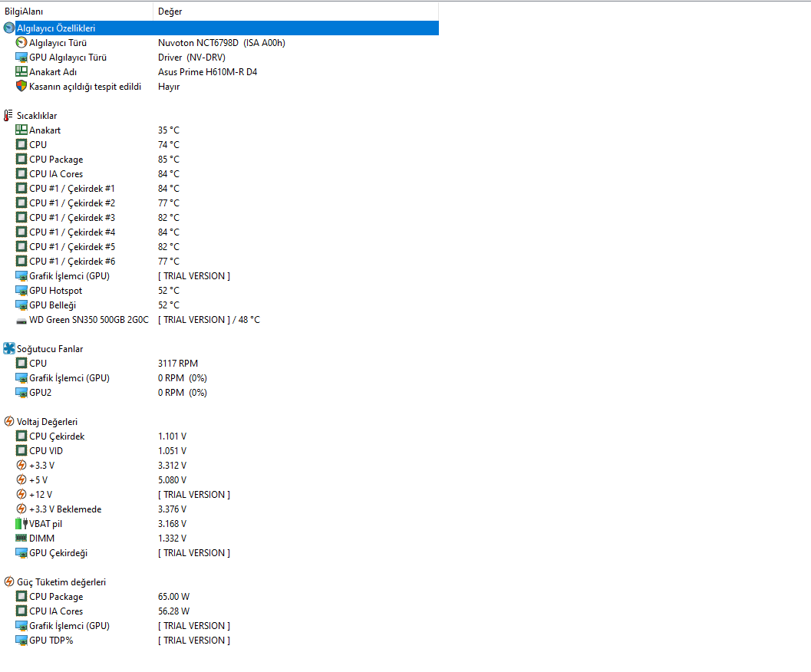This screenshot has width=811, height=672.
Task: Select the 3117 RPM CPU fan value
Action: [178, 363]
